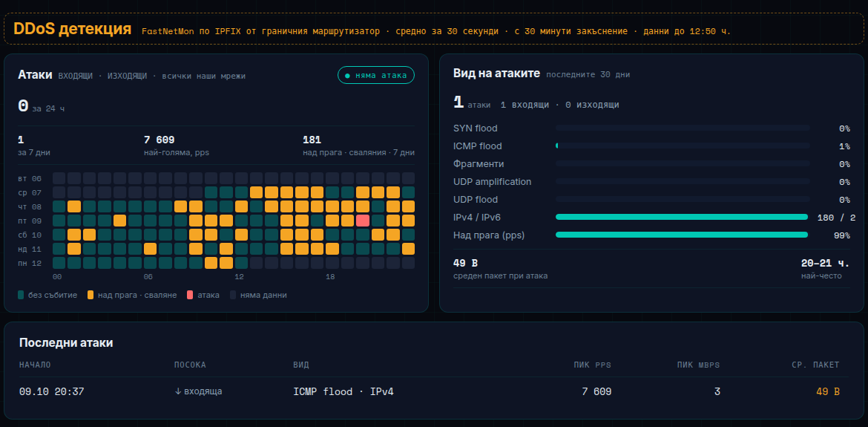
Task: Click the '12' hour axis label
Action: pos(239,276)
